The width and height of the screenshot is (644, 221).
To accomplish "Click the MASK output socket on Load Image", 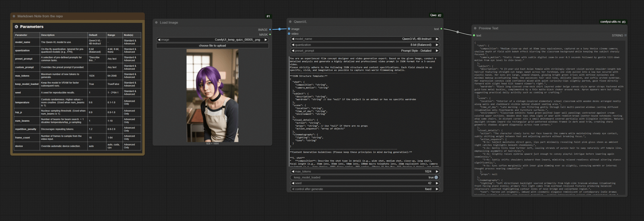I will [x=270, y=35].
